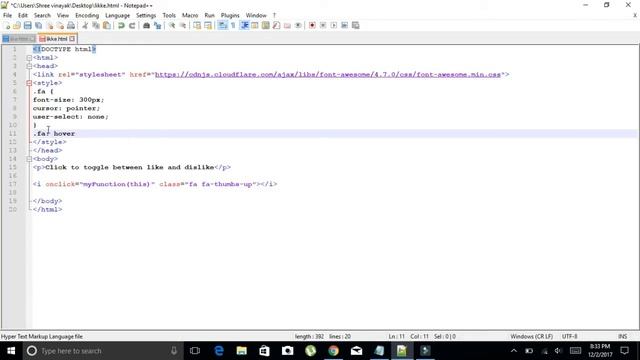Image resolution: width=640 pixels, height=360 pixels.
Task: Open the Function List toolbar icon
Action: click(x=276, y=26)
